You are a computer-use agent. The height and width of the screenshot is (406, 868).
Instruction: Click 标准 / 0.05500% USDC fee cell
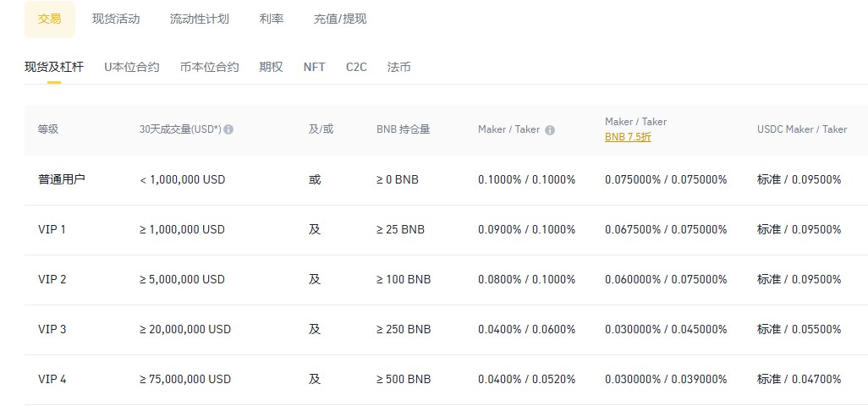tap(799, 329)
